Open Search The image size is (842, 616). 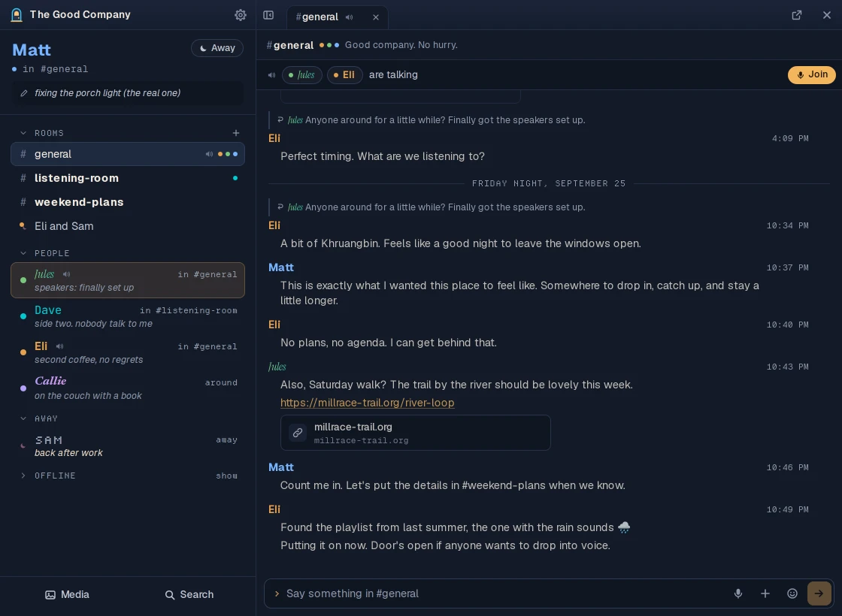coord(189,594)
